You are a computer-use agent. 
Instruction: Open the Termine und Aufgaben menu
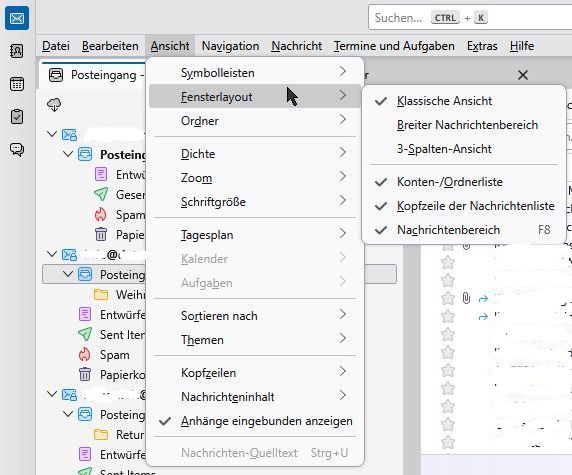point(394,46)
